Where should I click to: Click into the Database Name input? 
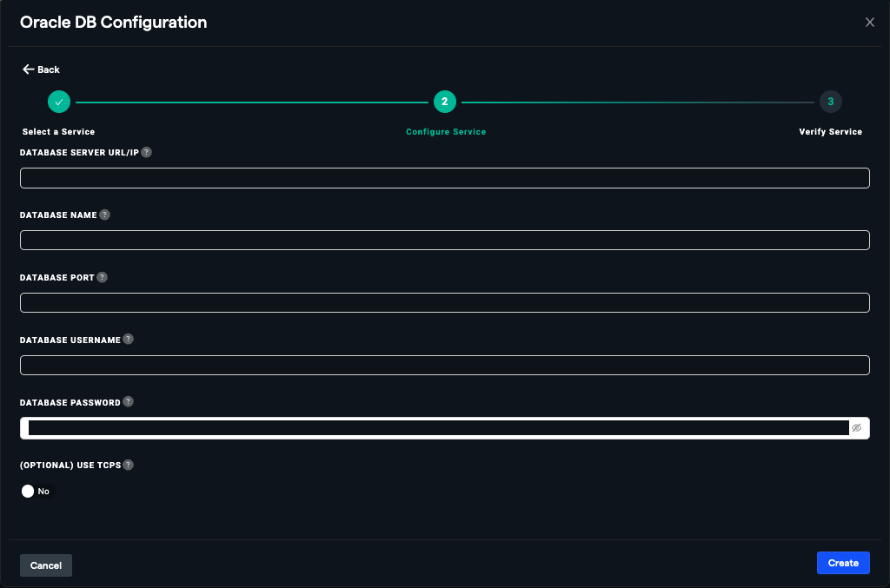(x=444, y=241)
